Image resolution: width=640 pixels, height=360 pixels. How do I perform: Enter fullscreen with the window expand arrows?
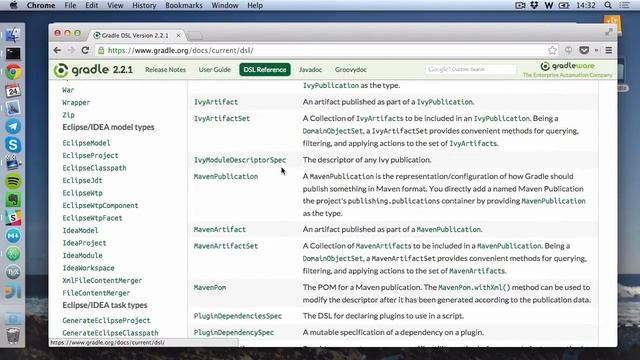pos(609,32)
